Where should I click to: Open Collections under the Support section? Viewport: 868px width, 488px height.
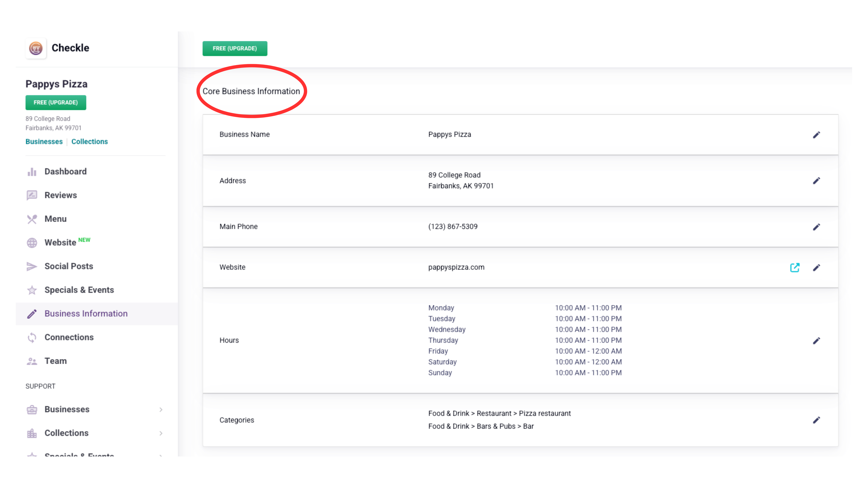click(x=97, y=433)
